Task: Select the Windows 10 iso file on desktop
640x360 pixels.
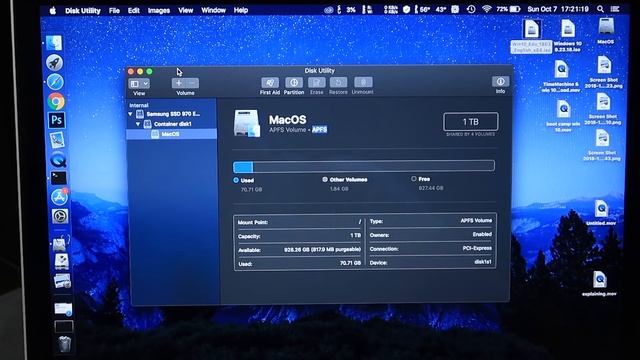Action: [568, 36]
